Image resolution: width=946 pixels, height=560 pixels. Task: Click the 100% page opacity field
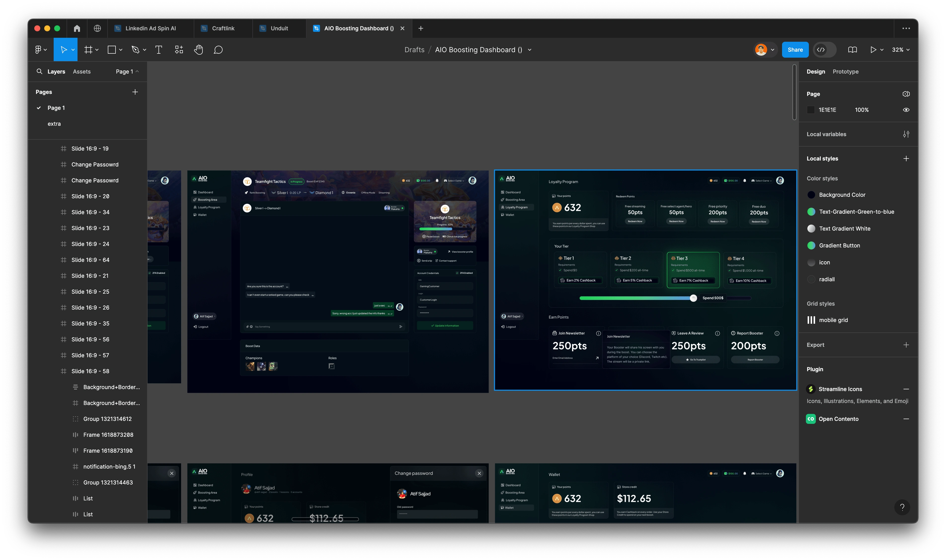(x=862, y=110)
